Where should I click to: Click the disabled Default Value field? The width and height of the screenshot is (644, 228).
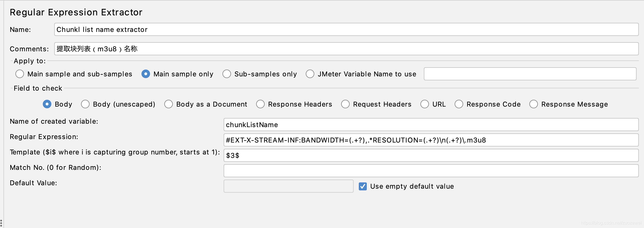(289, 186)
